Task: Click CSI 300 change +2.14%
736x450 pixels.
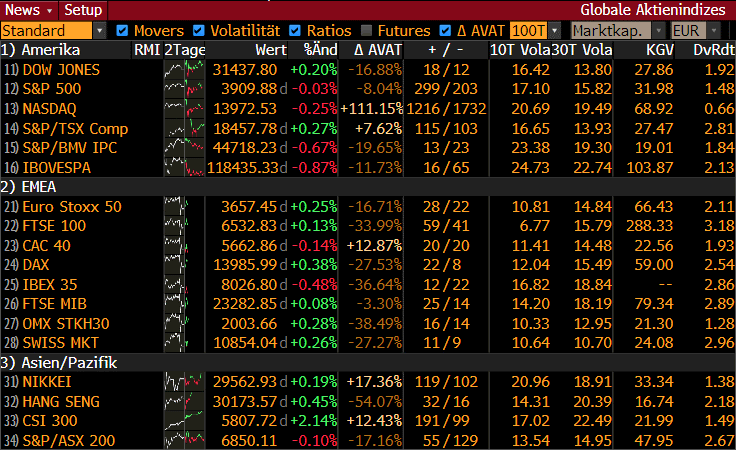Action: click(x=314, y=420)
